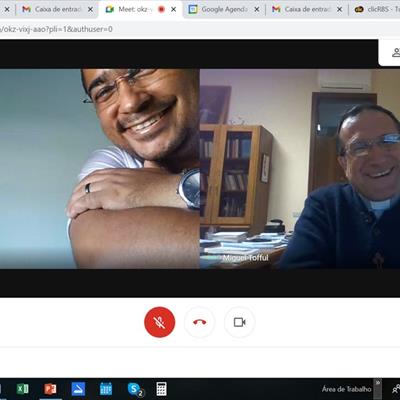Close the Google Agenda tab

(x=257, y=10)
